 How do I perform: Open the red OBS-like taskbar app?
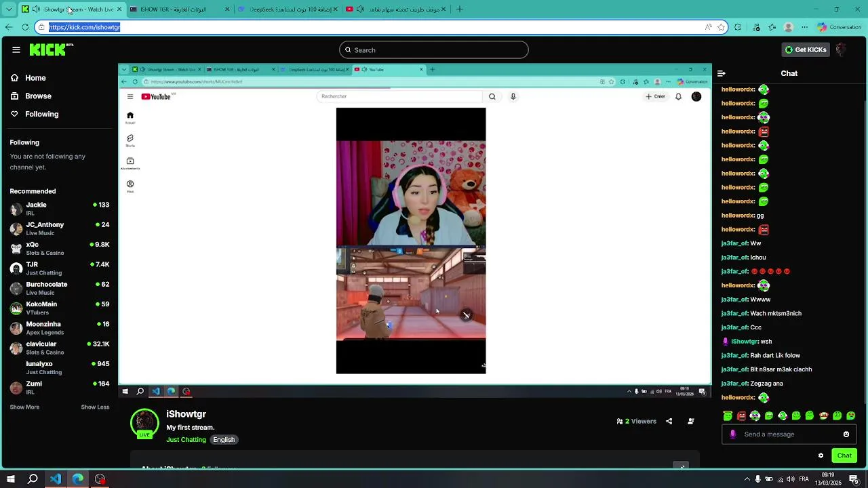click(100, 479)
